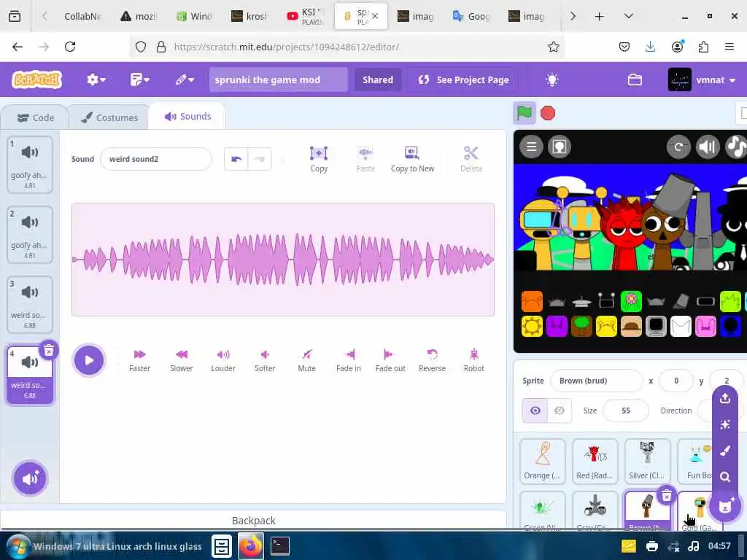Switch to the Goog browser tab
This screenshot has width=747, height=560.
[x=471, y=16]
